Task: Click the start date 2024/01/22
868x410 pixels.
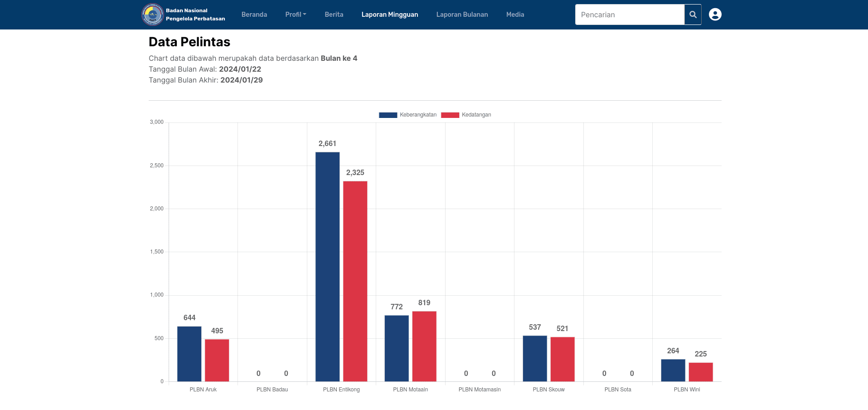Action: point(240,69)
